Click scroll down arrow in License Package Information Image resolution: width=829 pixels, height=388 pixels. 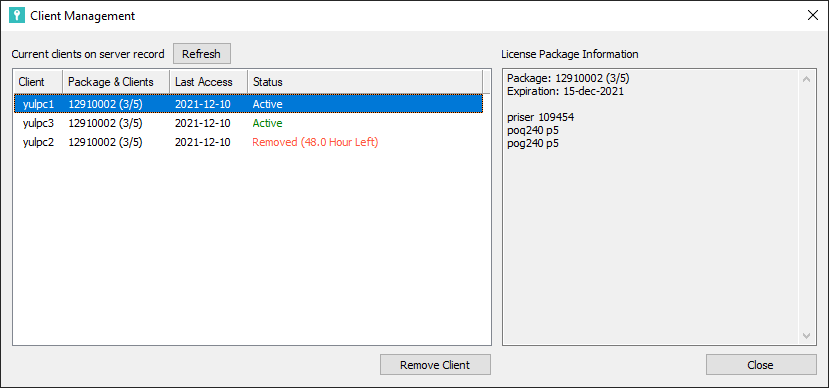806,336
